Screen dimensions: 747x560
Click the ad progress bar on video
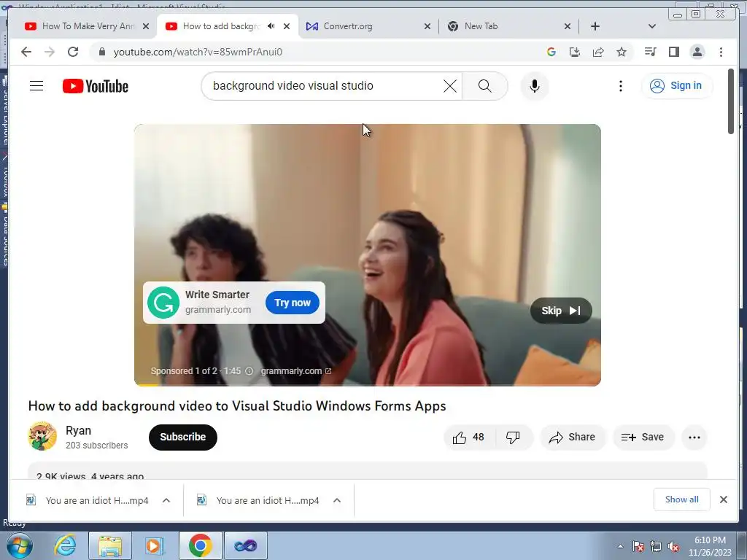pyautogui.click(x=368, y=385)
